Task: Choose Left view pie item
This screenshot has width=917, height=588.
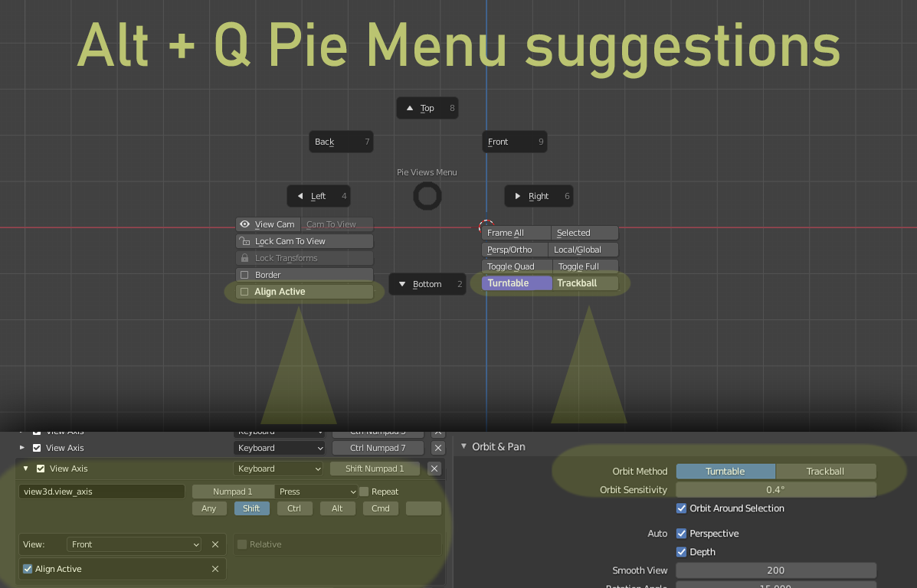Action: pyautogui.click(x=318, y=196)
